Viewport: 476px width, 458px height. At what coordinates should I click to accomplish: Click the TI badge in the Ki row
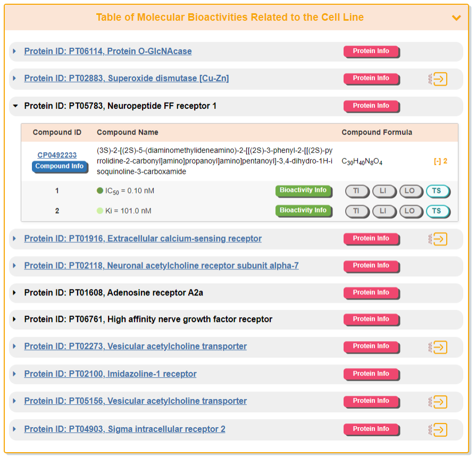[x=356, y=211]
